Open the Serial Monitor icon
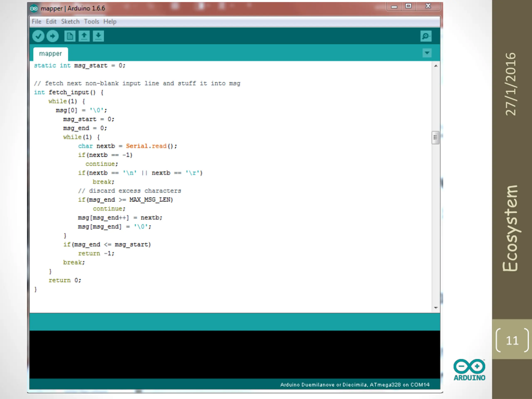 (x=426, y=36)
